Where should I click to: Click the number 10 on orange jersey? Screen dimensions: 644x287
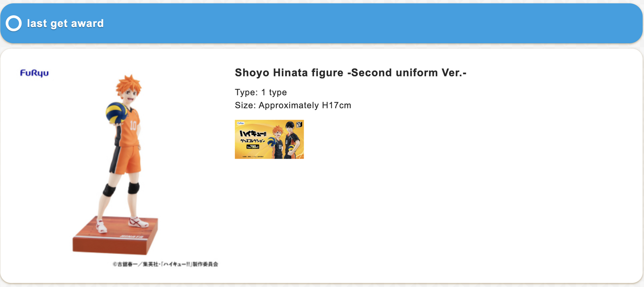(133, 125)
